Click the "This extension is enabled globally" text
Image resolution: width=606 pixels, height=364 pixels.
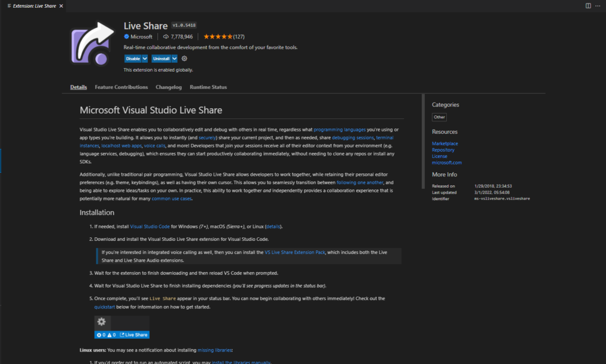point(158,70)
